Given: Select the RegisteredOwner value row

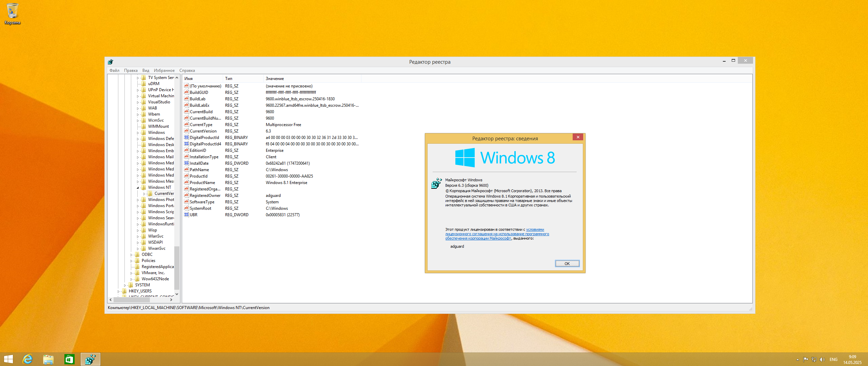Looking at the screenshot, I should pyautogui.click(x=271, y=195).
